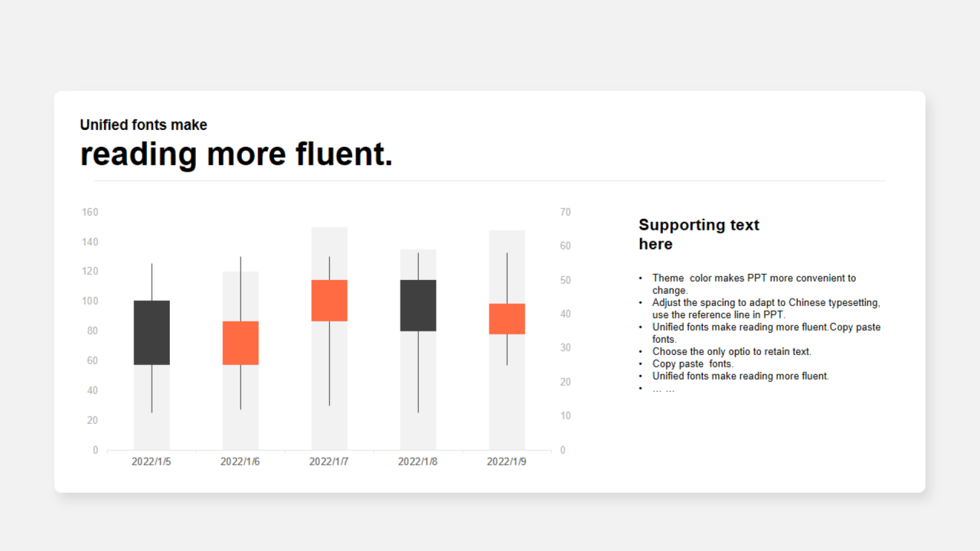
Task: Select the 'Choose the only optio' bullet
Action: [x=732, y=351]
